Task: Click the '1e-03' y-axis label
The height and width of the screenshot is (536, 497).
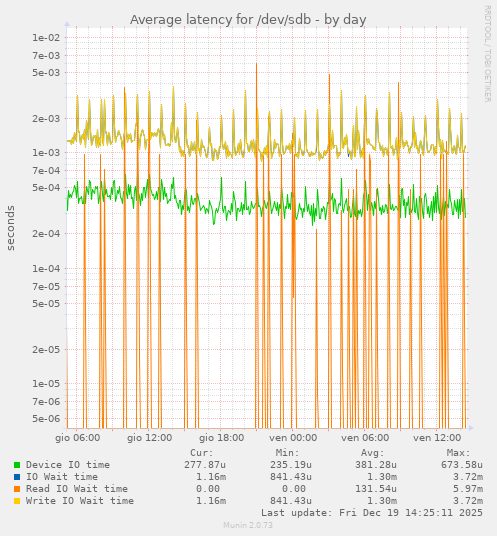Action: (x=46, y=153)
